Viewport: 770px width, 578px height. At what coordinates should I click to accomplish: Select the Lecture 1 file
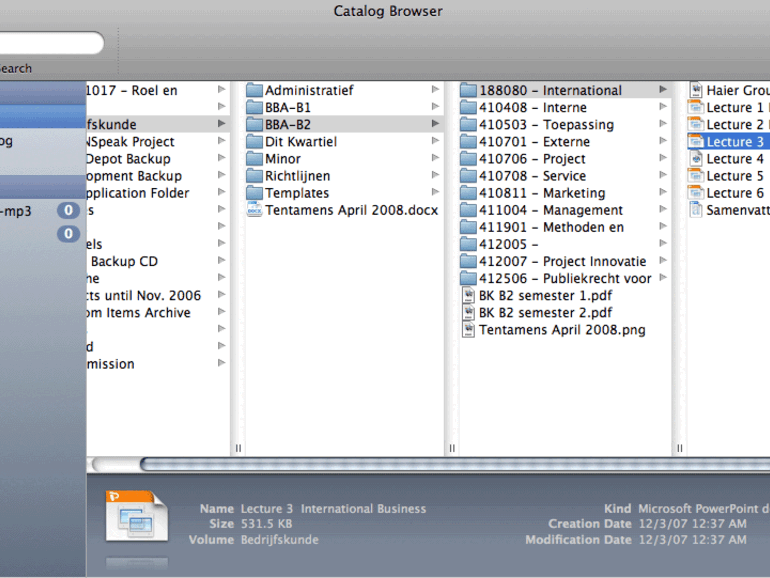[729, 107]
